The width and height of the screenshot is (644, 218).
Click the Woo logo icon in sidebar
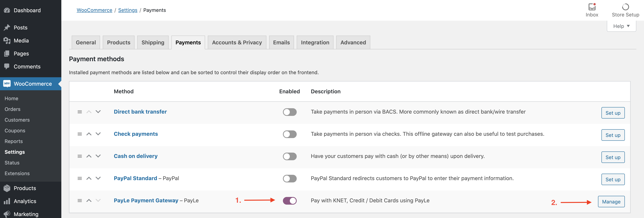pyautogui.click(x=7, y=84)
